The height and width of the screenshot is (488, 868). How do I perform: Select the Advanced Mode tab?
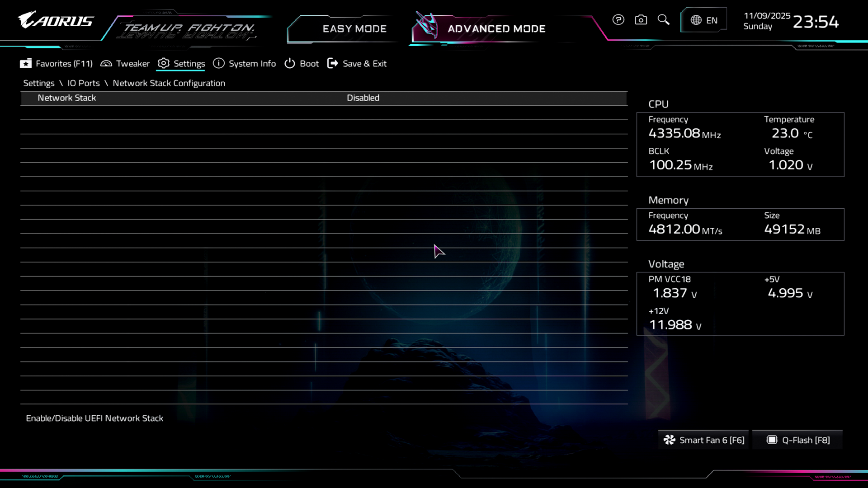496,29
